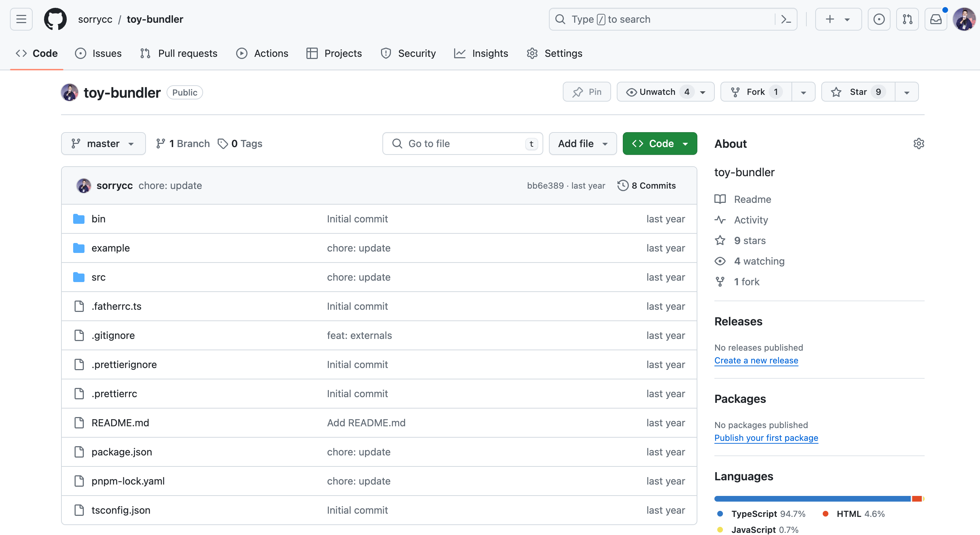Open the hamburger navigation menu
Viewport: 980px width, 535px height.
[21, 19]
